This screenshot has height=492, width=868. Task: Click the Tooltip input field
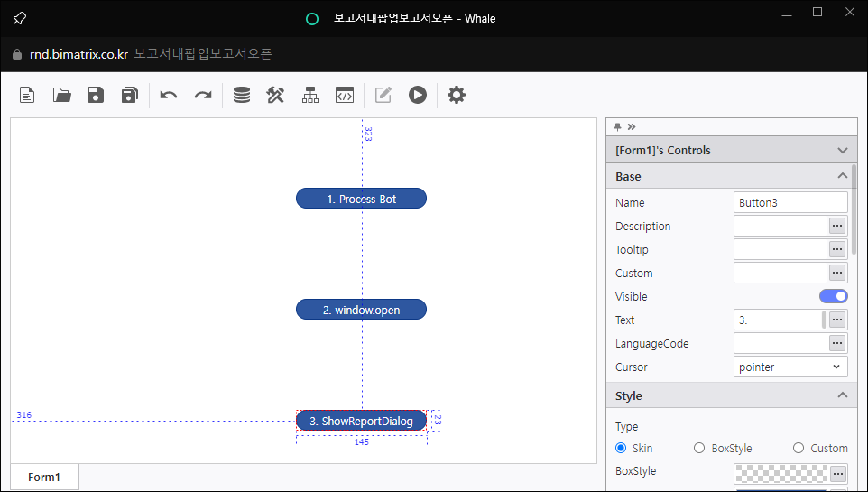point(781,249)
